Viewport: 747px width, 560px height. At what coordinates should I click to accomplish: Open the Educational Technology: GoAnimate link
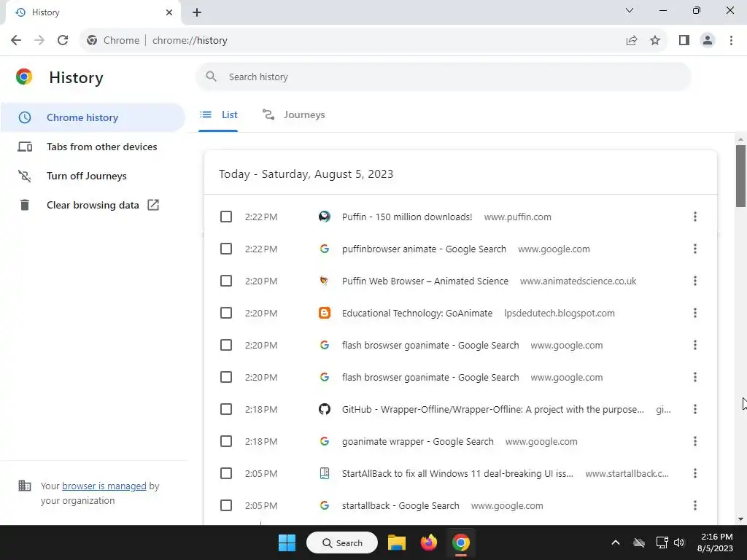click(417, 314)
